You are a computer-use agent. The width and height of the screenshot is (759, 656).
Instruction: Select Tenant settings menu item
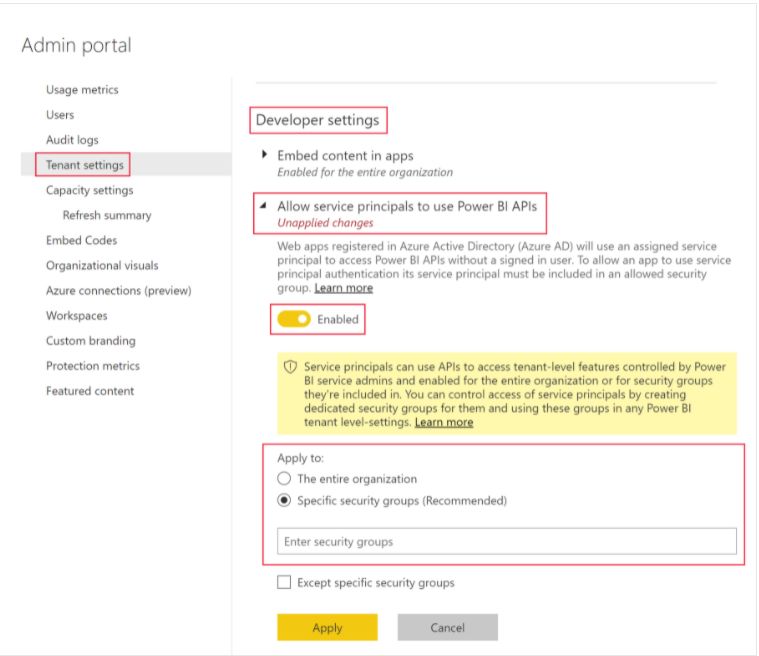coord(85,165)
